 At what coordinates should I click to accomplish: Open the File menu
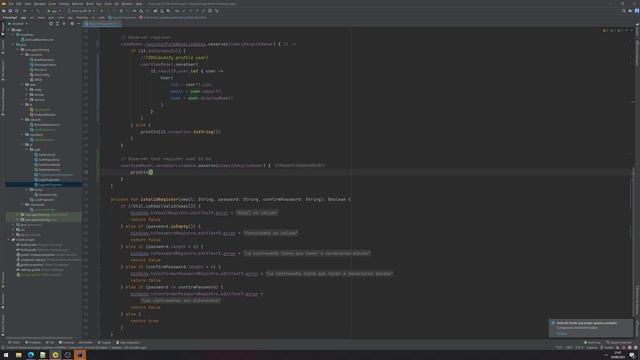11,4
